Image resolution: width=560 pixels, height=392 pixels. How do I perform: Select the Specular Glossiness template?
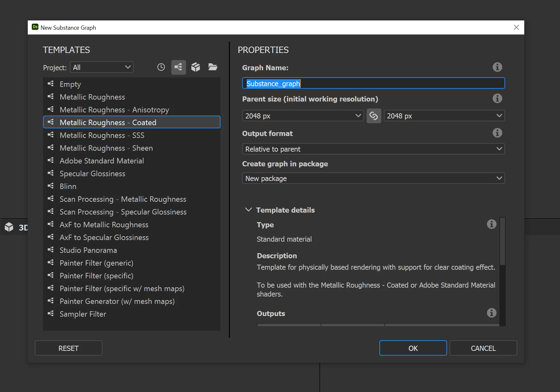(132, 173)
